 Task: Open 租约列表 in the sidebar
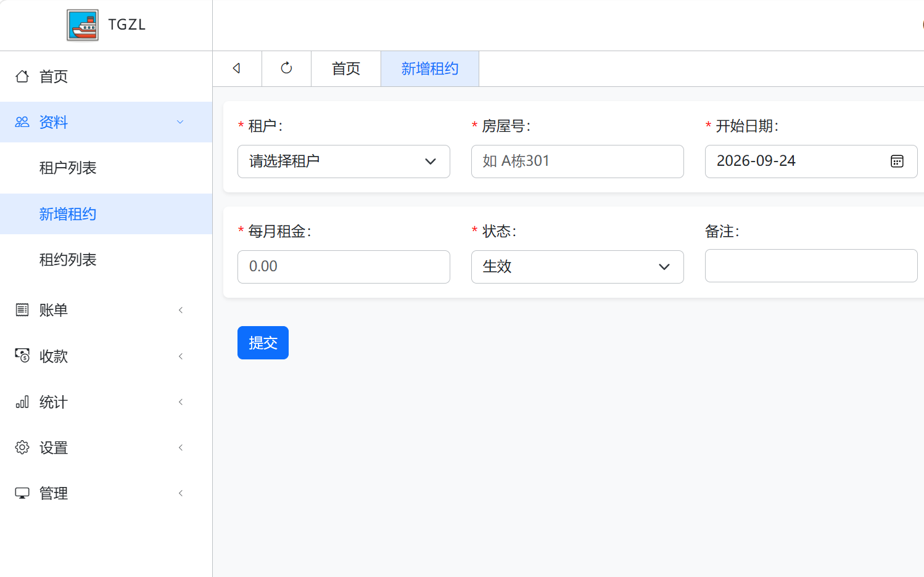(106, 260)
